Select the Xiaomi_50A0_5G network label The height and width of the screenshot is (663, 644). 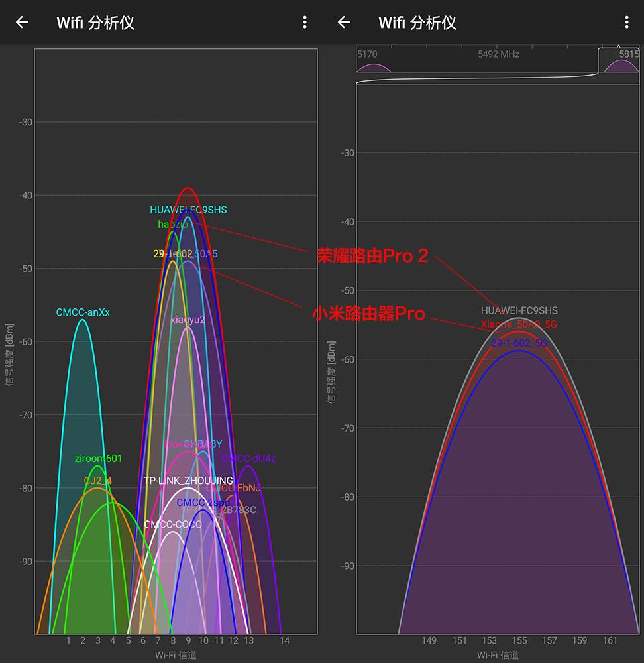pyautogui.click(x=519, y=324)
